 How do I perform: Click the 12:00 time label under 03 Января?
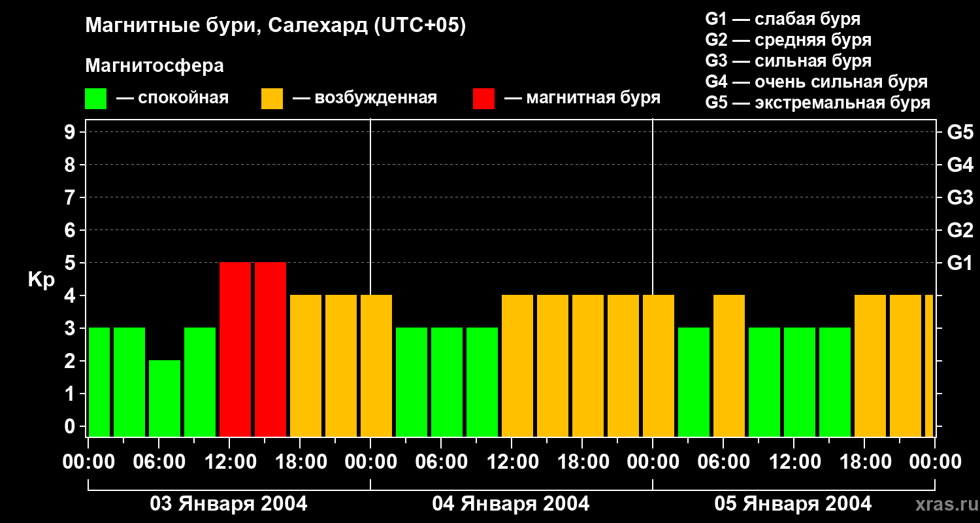(x=229, y=462)
